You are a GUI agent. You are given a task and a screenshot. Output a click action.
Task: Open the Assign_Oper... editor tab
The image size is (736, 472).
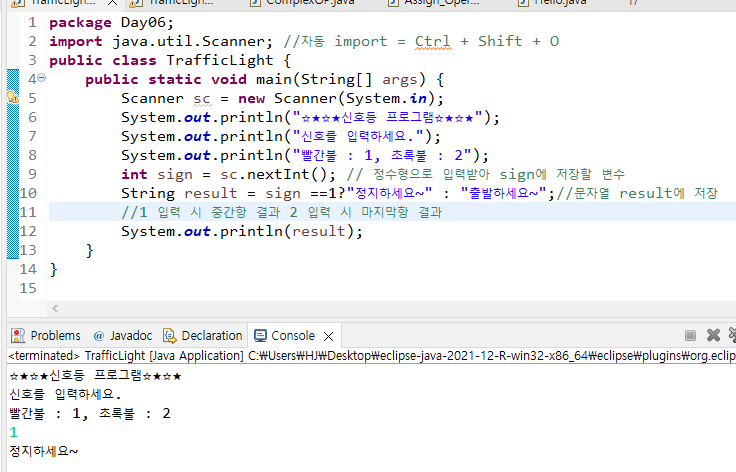[440, 2]
